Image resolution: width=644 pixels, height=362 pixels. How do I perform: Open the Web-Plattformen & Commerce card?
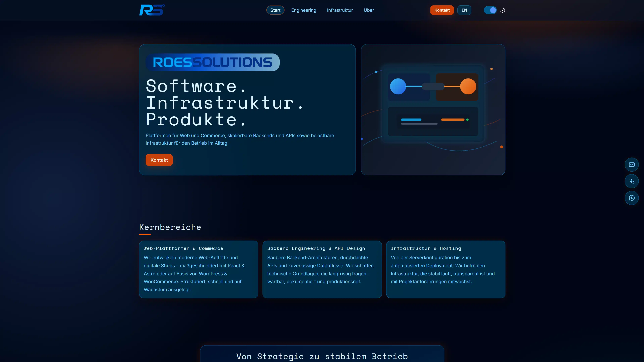(198, 269)
